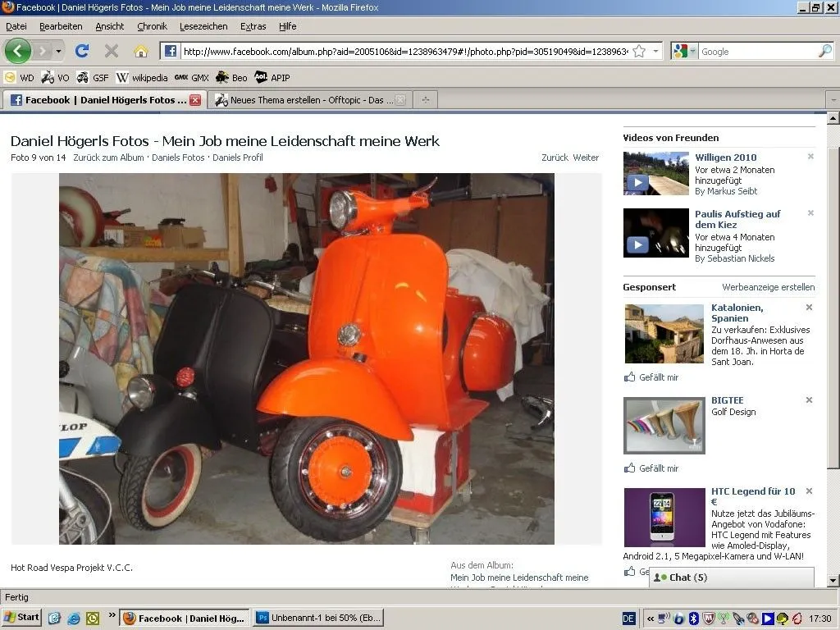Open the URL bar history dropdown arrow
Image resolution: width=840 pixels, height=630 pixels.
click(x=655, y=51)
